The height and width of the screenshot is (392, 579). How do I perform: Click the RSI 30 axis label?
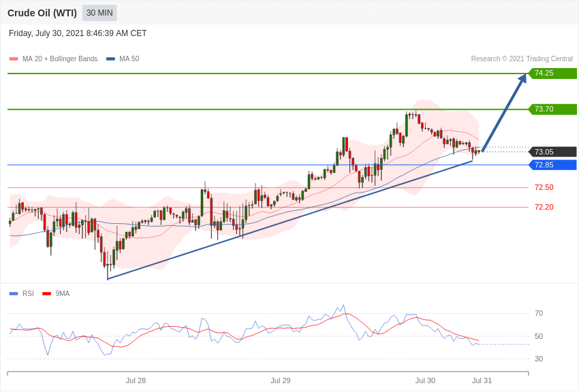click(539, 359)
